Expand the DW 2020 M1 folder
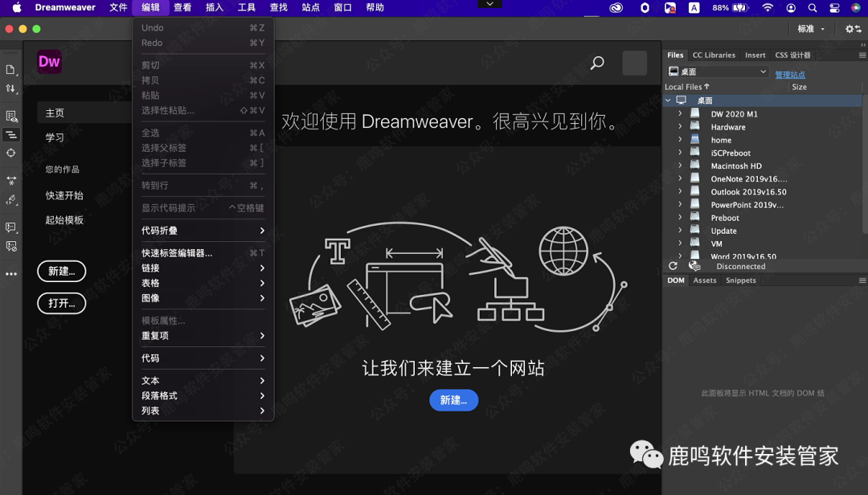This screenshot has height=495, width=868. point(681,113)
